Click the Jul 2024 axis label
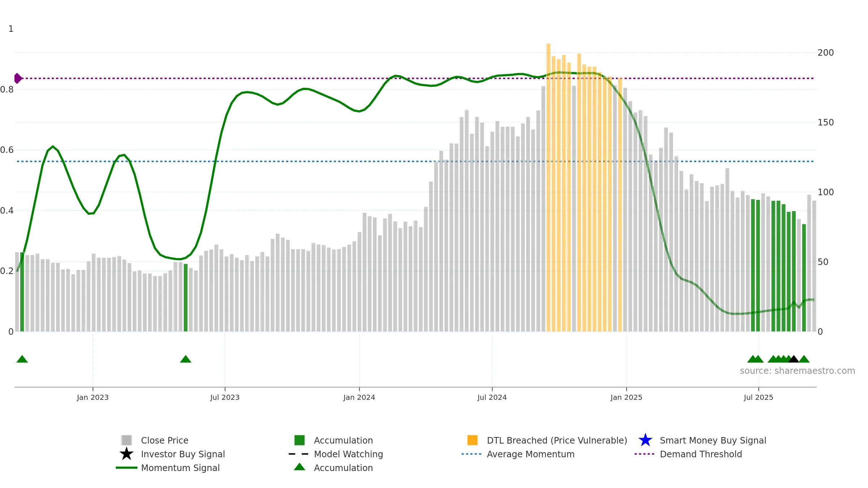The image size is (868, 488). 492,397
